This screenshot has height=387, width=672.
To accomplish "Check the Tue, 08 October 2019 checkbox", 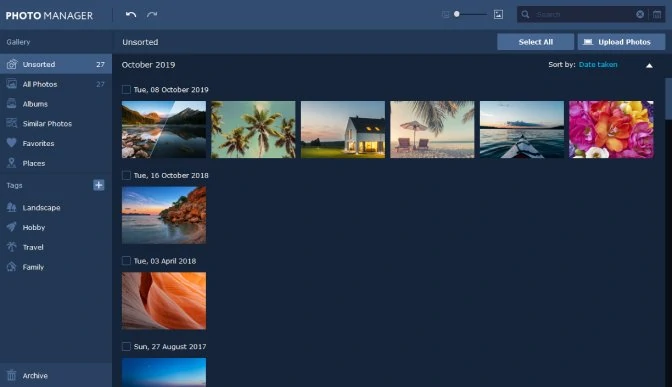I will (x=126, y=90).
